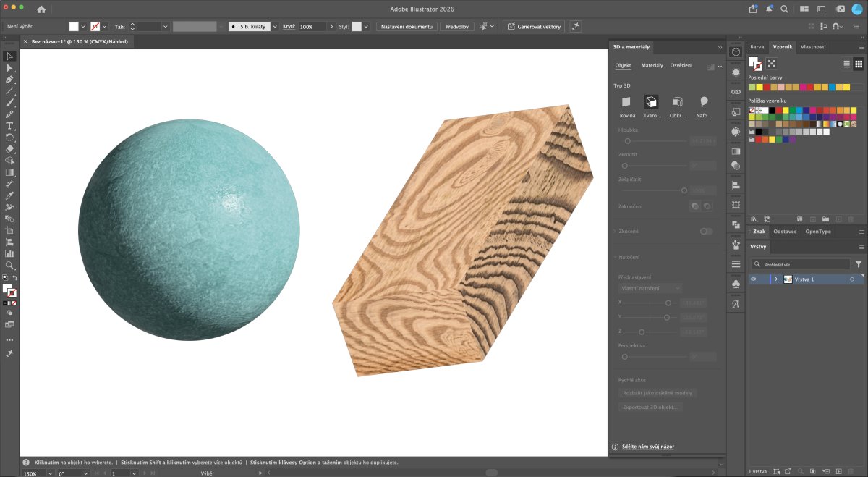Click Home icon in title bar
Image resolution: width=868 pixels, height=477 pixels.
pos(41,9)
